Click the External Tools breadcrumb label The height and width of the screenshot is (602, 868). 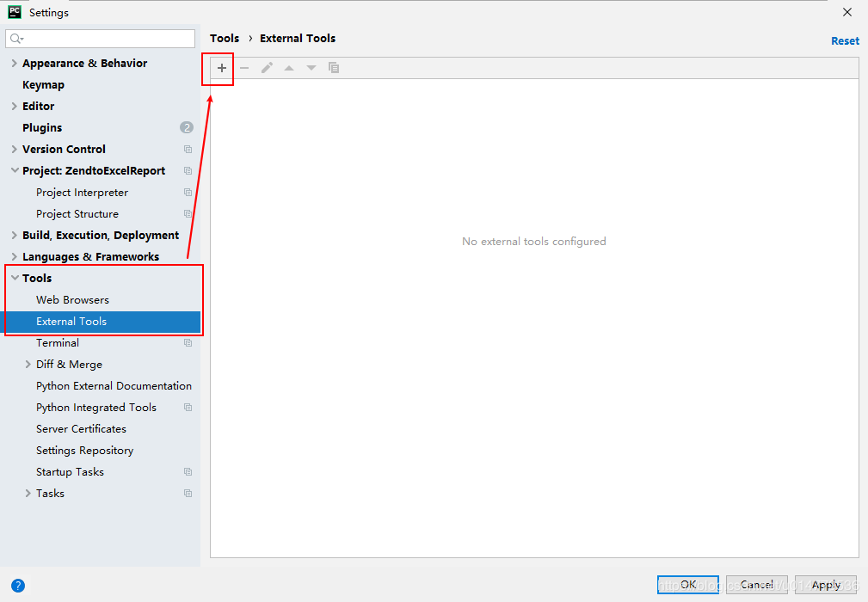(x=298, y=38)
